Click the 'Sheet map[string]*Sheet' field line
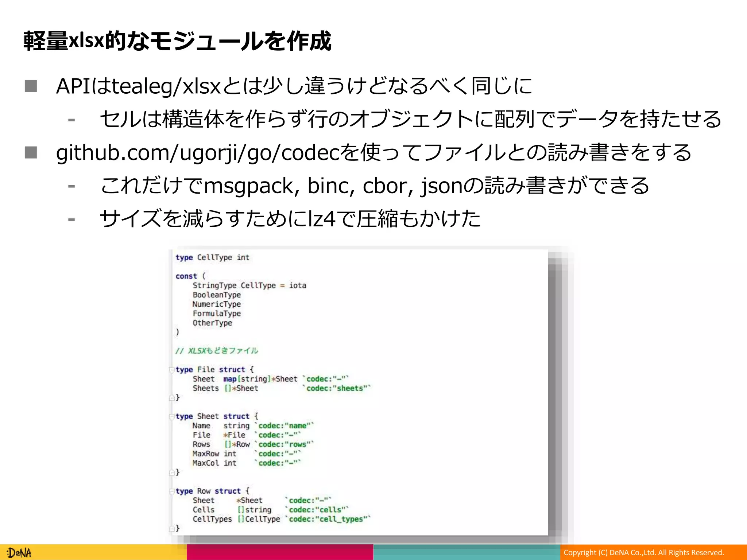Viewport: 747px width, 560px height. (271, 379)
